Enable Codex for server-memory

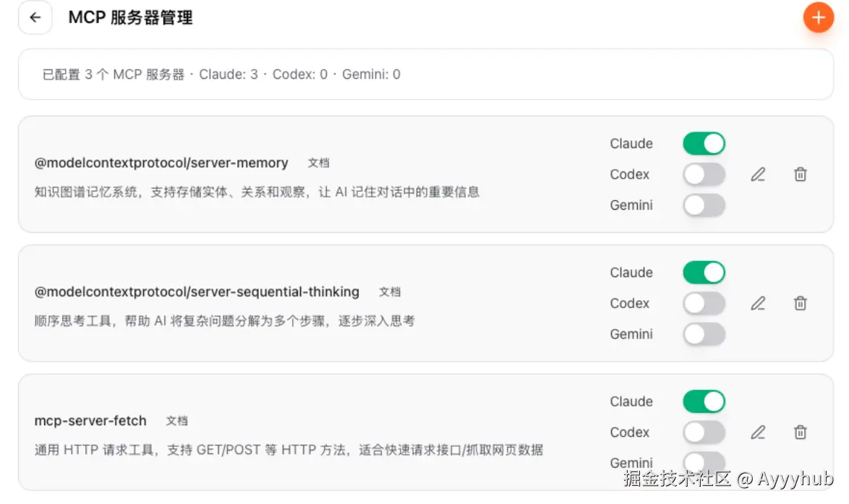(x=704, y=174)
